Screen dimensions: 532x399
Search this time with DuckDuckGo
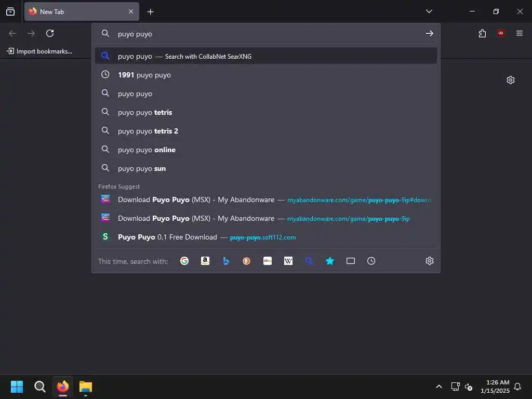[247, 261]
